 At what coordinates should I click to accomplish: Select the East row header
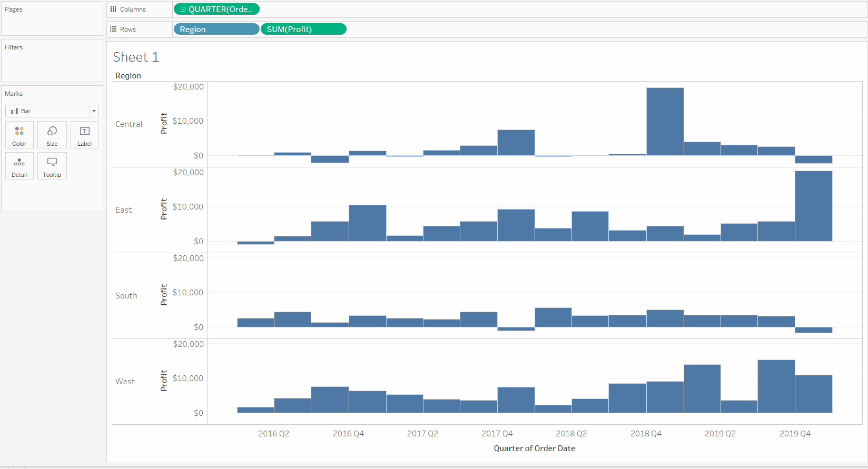tap(124, 210)
